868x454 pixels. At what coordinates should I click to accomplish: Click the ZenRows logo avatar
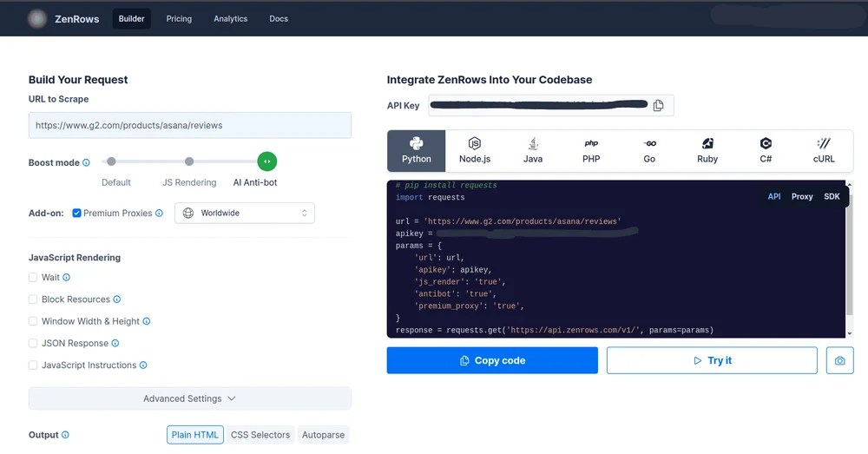click(x=37, y=19)
